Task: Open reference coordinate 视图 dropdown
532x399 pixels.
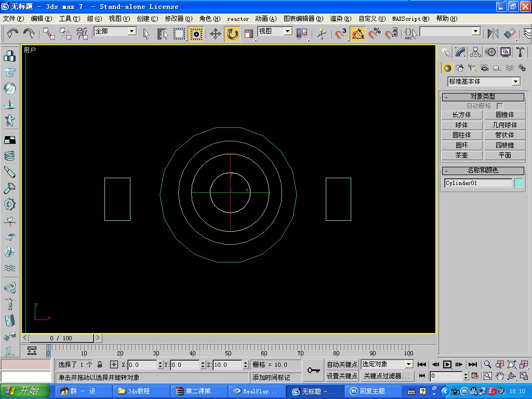Action: tap(288, 32)
